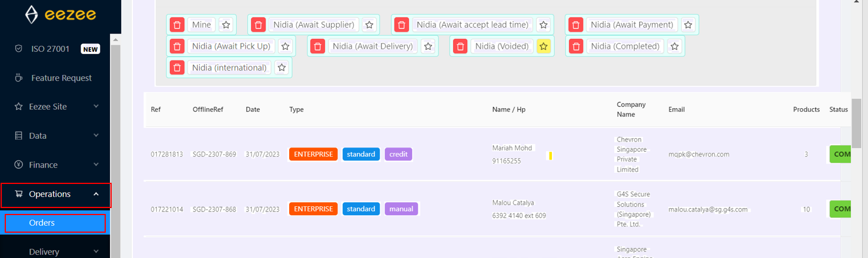Delete the Nidia (Await Delivery) preset
Screen dimensions: 868x258
pyautogui.click(x=317, y=46)
